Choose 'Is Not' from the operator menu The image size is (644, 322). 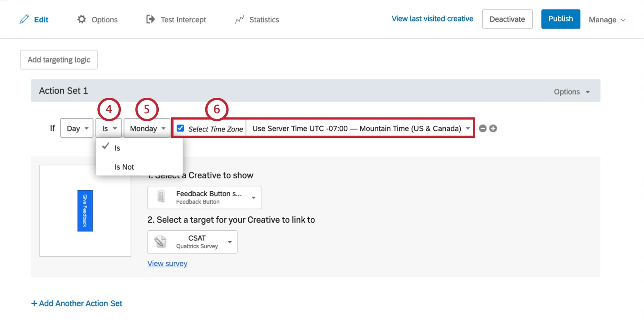coord(124,167)
